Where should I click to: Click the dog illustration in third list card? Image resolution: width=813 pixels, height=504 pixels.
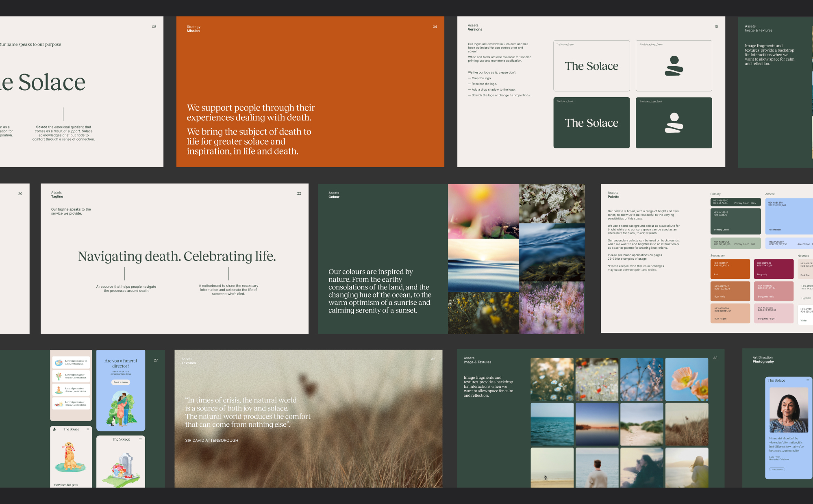tap(59, 390)
